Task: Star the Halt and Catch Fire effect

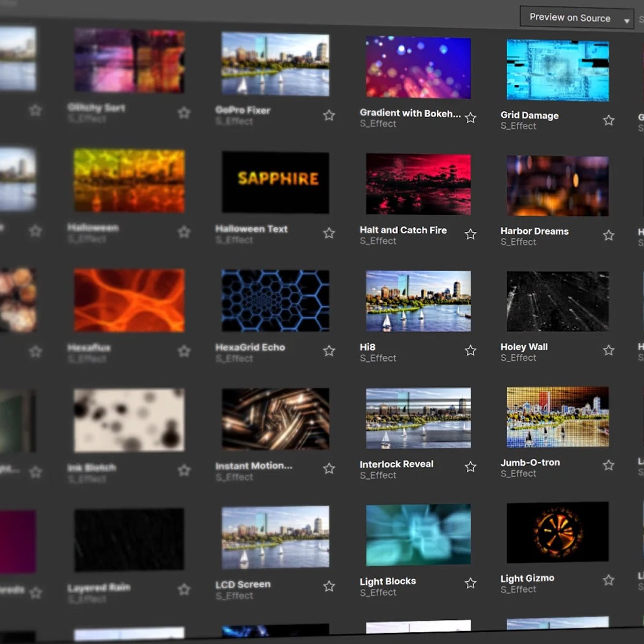Action: click(471, 234)
